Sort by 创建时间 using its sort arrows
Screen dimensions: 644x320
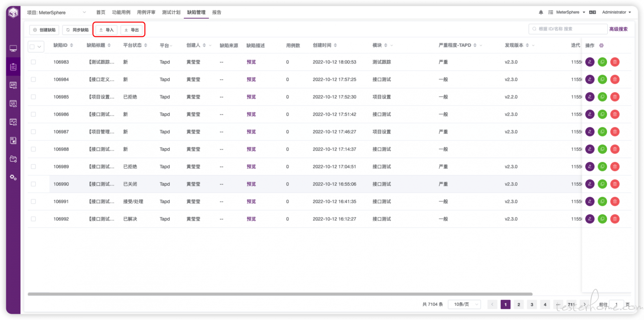pyautogui.click(x=335, y=45)
